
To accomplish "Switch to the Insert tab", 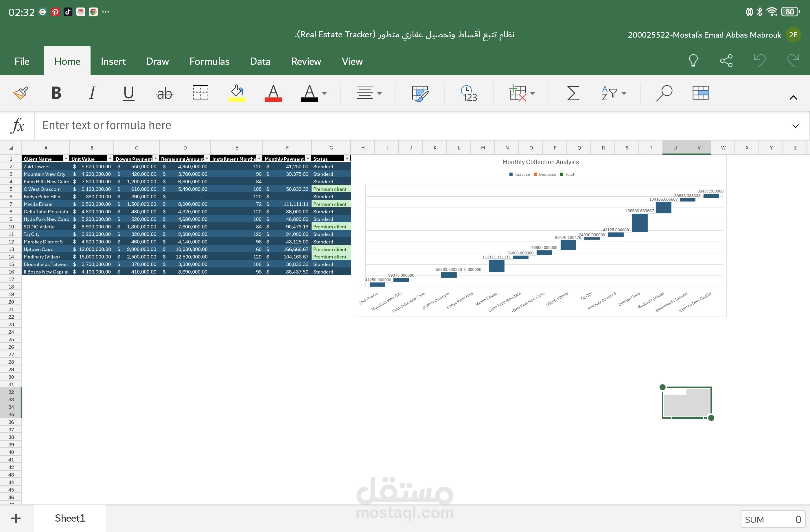I will pos(113,61).
